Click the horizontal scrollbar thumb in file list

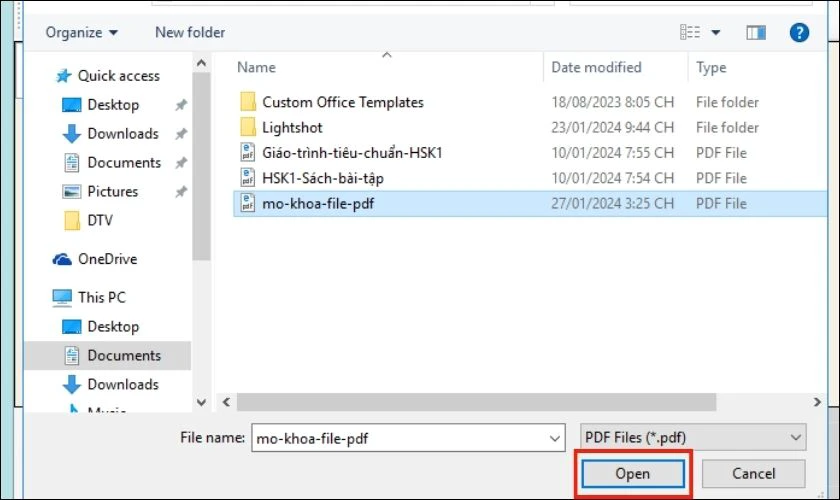tap(476, 402)
